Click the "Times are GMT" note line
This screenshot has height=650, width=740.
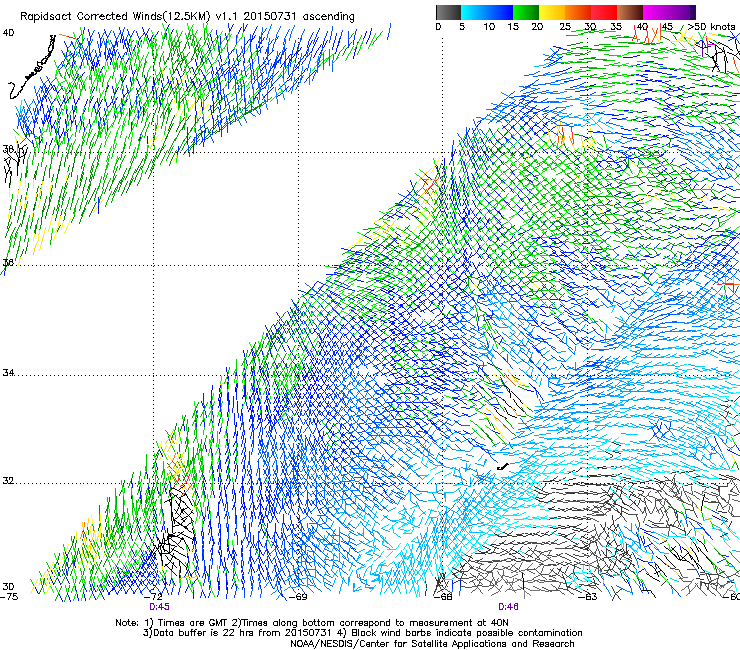tap(312, 623)
